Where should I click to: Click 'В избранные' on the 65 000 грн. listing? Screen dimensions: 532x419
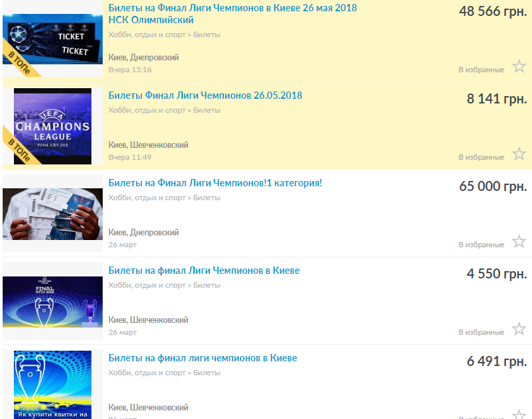pyautogui.click(x=481, y=245)
